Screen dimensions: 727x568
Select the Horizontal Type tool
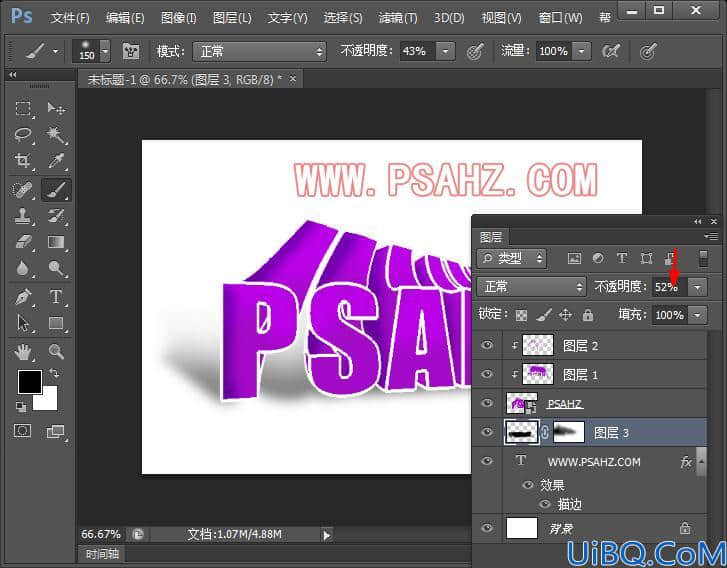pyautogui.click(x=56, y=297)
